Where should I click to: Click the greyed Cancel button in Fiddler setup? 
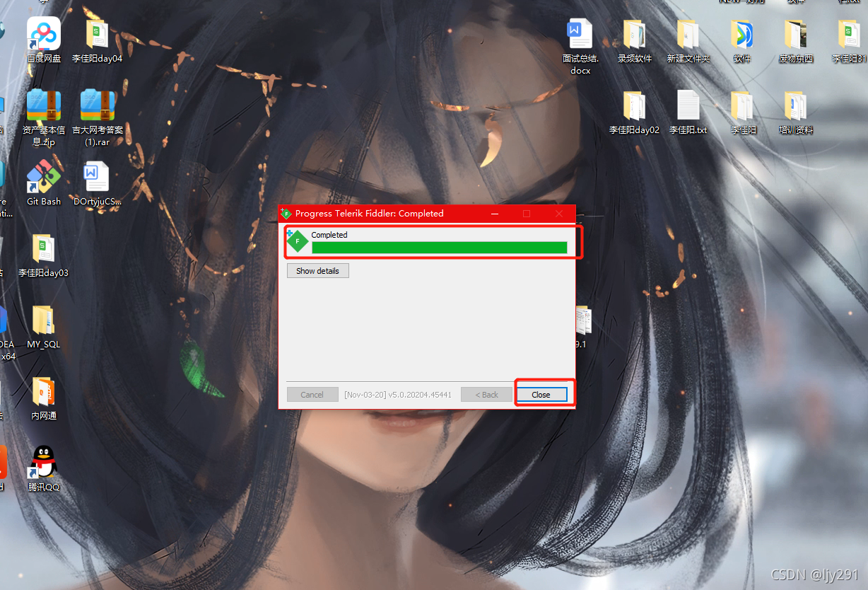[312, 395]
